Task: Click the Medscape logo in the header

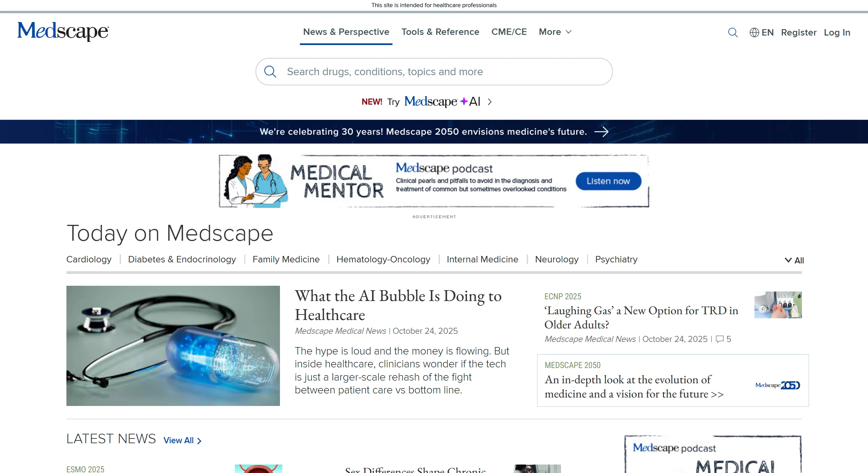Action: coord(63,31)
